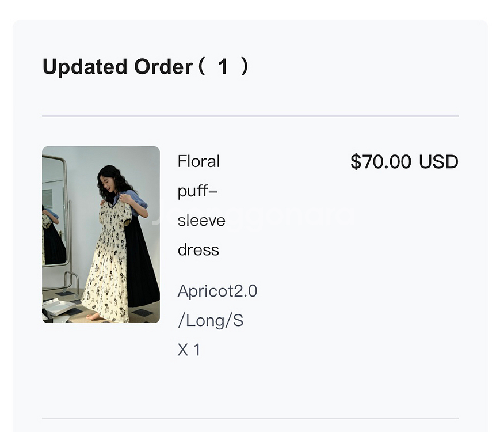Click the word Updated in the heading
Viewport: 504px width, 432px height.
pos(85,67)
